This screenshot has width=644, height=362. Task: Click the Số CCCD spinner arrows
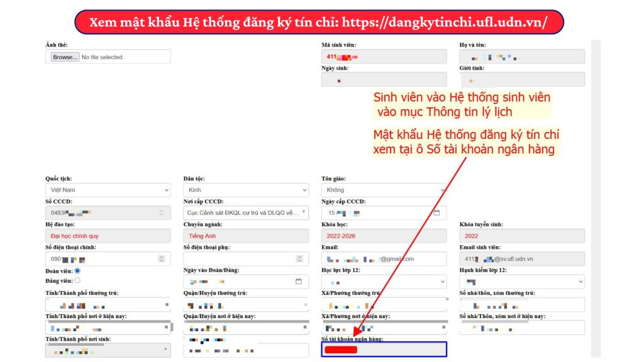coord(161,213)
